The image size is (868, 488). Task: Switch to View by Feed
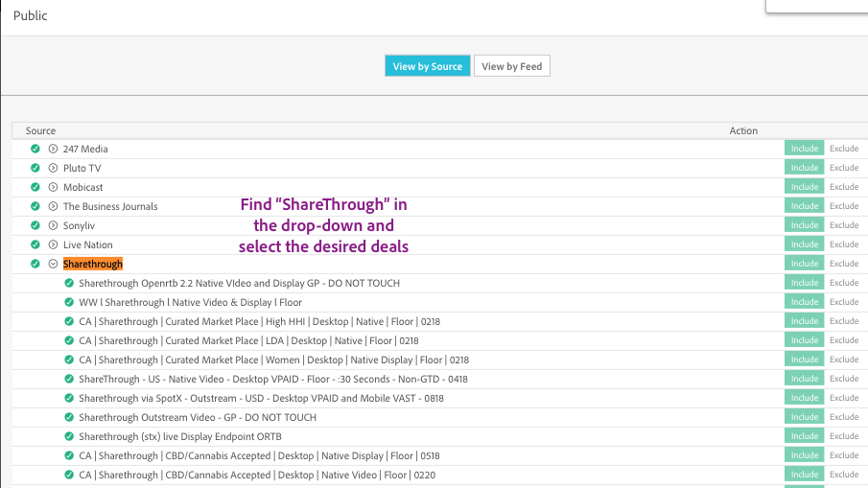(x=511, y=66)
